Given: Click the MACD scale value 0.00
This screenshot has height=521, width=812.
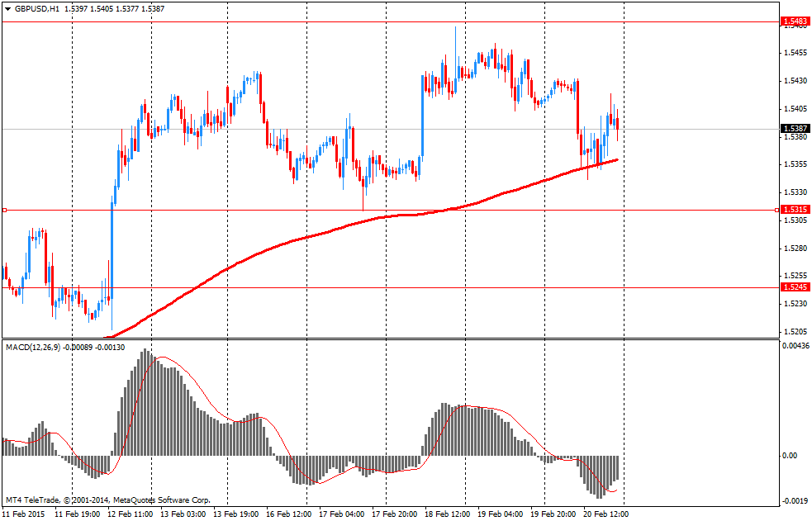Looking at the screenshot, I should [x=791, y=455].
